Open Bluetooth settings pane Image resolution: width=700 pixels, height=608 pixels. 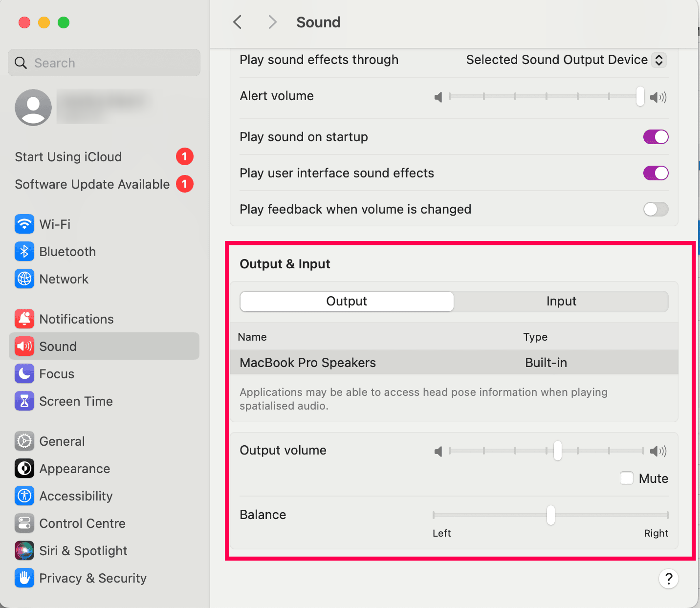[104, 252]
